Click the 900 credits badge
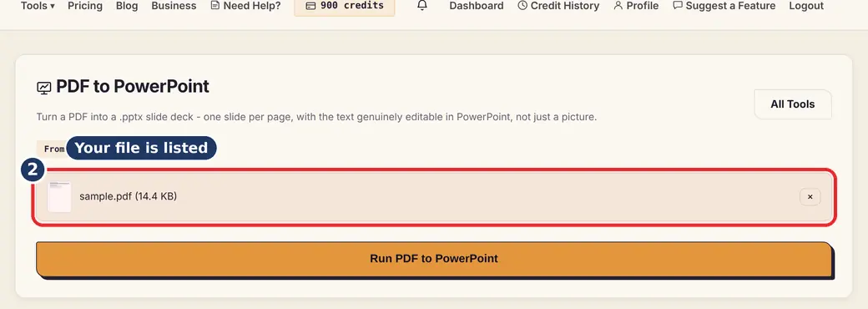868x309 pixels. point(345,6)
